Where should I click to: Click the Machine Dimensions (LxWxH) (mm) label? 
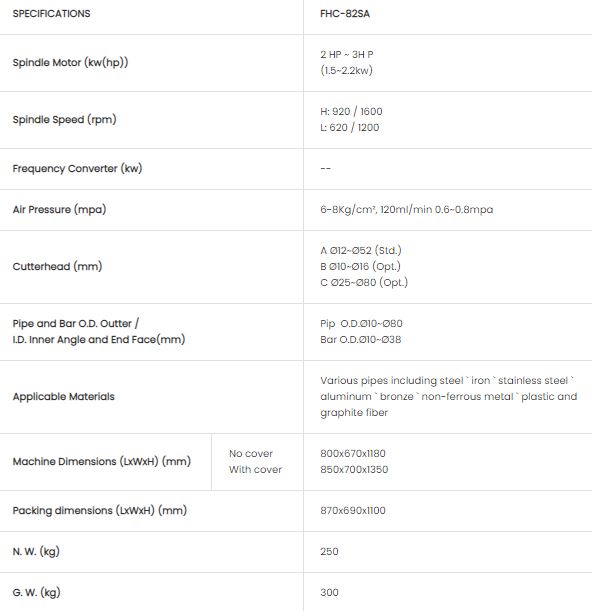point(102,461)
